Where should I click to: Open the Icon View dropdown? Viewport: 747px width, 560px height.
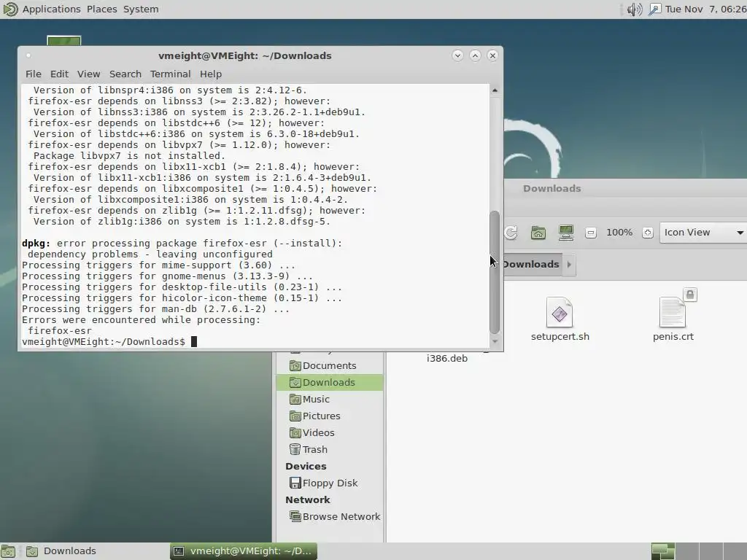tap(703, 233)
